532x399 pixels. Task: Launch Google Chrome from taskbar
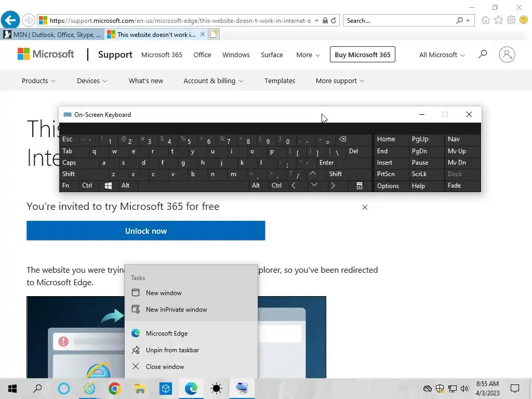pos(115,389)
